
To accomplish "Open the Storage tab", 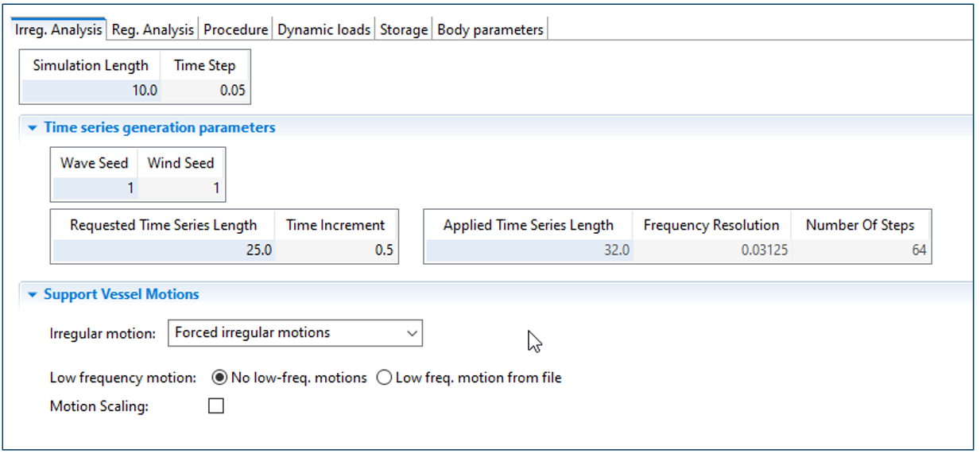I will coord(404,29).
